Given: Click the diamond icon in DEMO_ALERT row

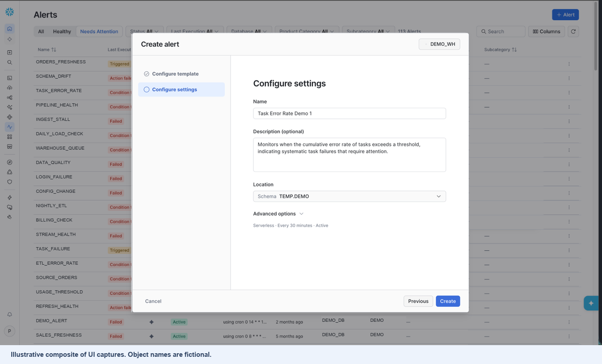Looking at the screenshot, I should pos(152,322).
